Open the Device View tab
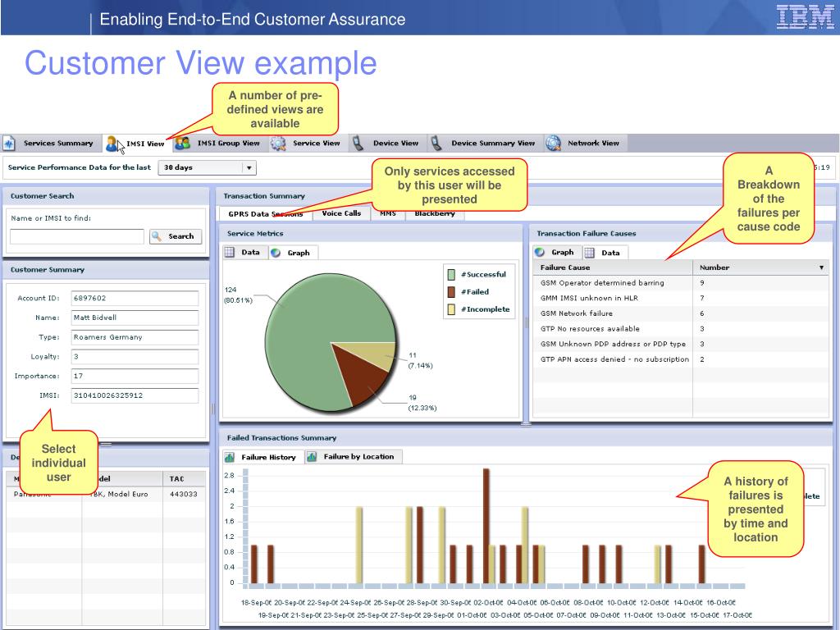Screen dimensions: 840x630 (388, 143)
